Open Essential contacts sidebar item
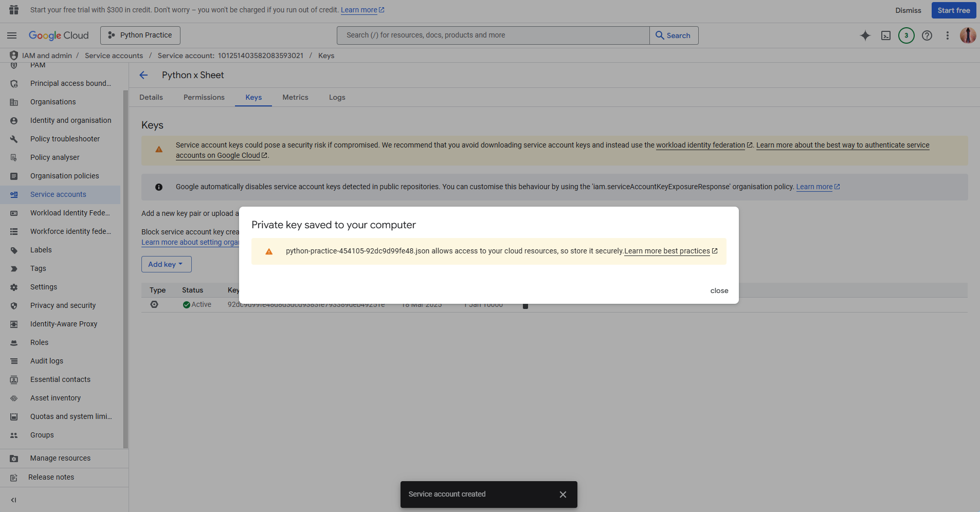The width and height of the screenshot is (980, 512). coord(60,379)
